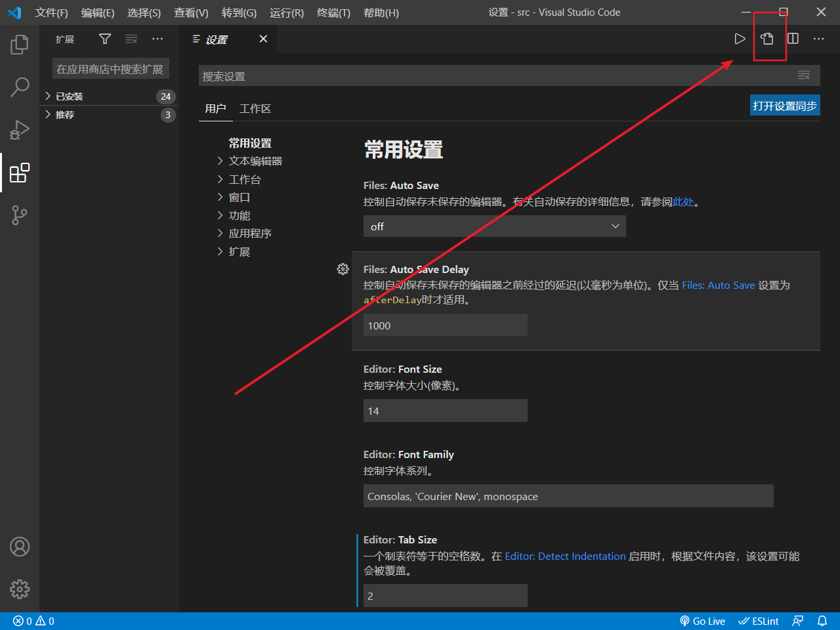Open the Search view in activity bar
The width and height of the screenshot is (840, 630).
click(x=20, y=87)
